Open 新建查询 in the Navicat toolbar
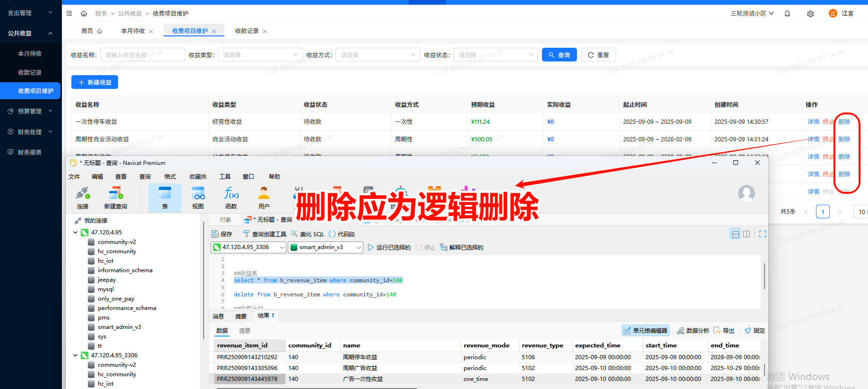 (115, 197)
